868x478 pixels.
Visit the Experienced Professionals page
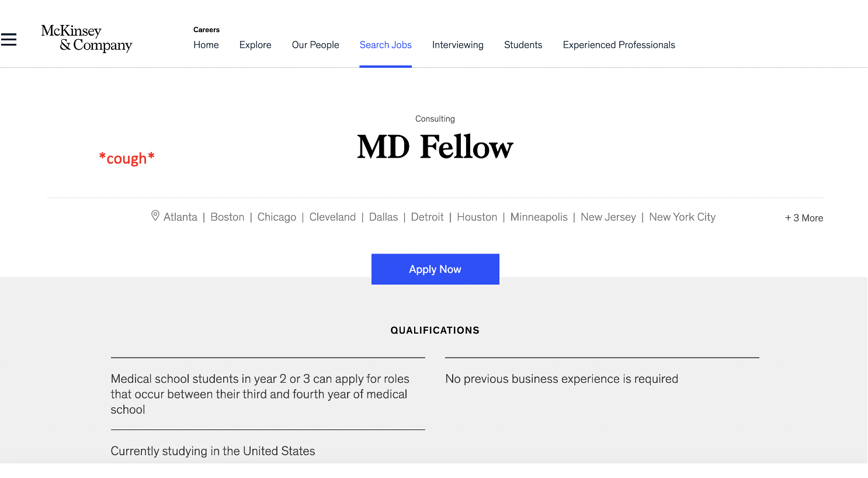(x=619, y=45)
